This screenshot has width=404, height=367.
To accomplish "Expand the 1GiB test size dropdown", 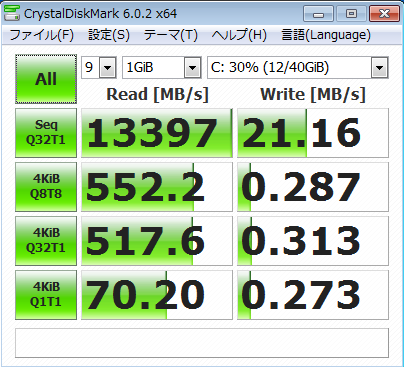I will coord(192,68).
